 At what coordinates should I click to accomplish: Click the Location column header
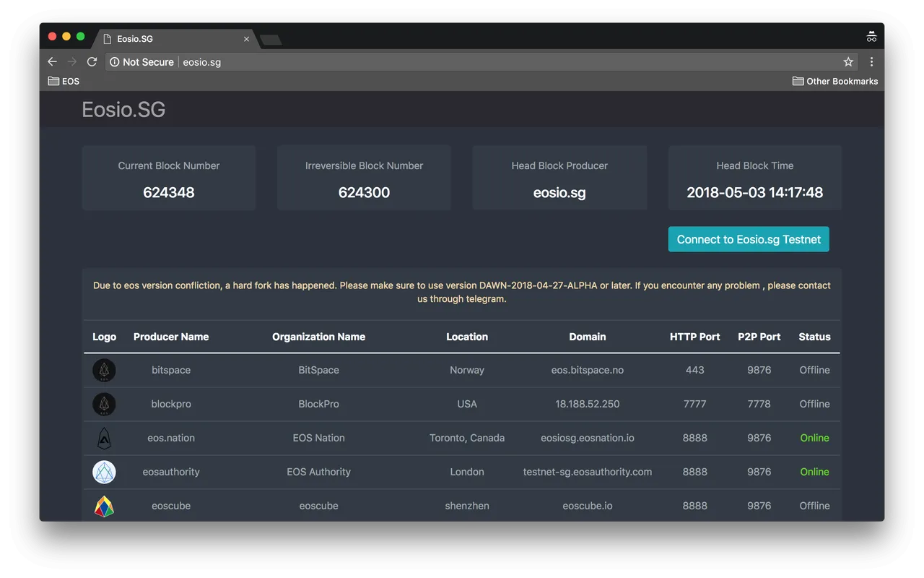(x=467, y=337)
